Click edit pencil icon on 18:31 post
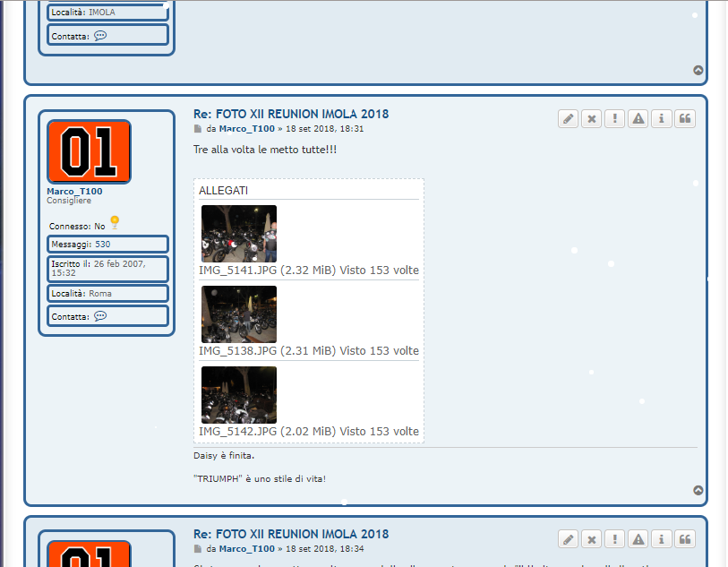 click(x=568, y=119)
